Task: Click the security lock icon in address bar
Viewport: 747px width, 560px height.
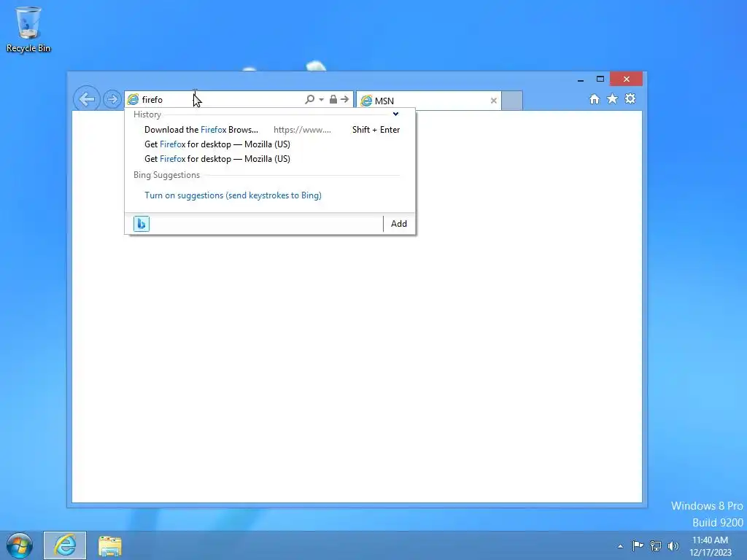Action: pos(333,99)
